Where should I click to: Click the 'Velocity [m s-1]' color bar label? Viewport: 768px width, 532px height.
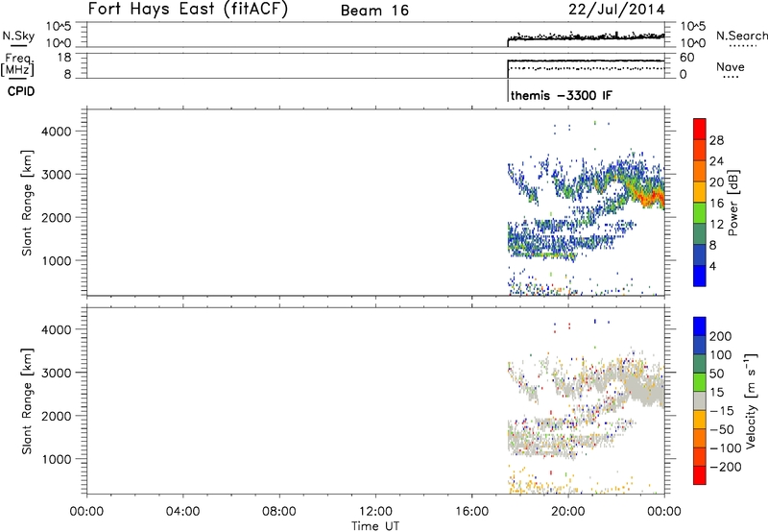(x=751, y=400)
